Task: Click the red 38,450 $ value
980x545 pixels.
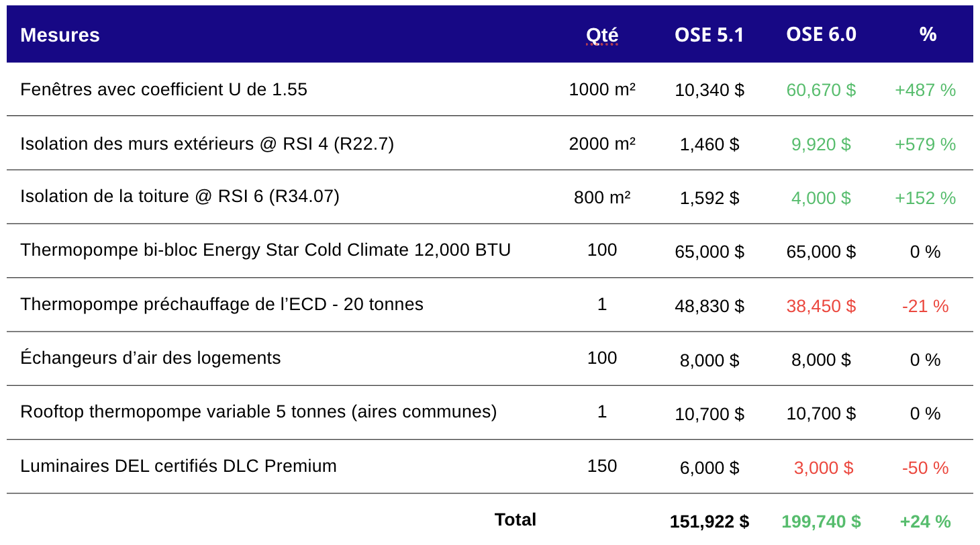Action: pos(821,306)
